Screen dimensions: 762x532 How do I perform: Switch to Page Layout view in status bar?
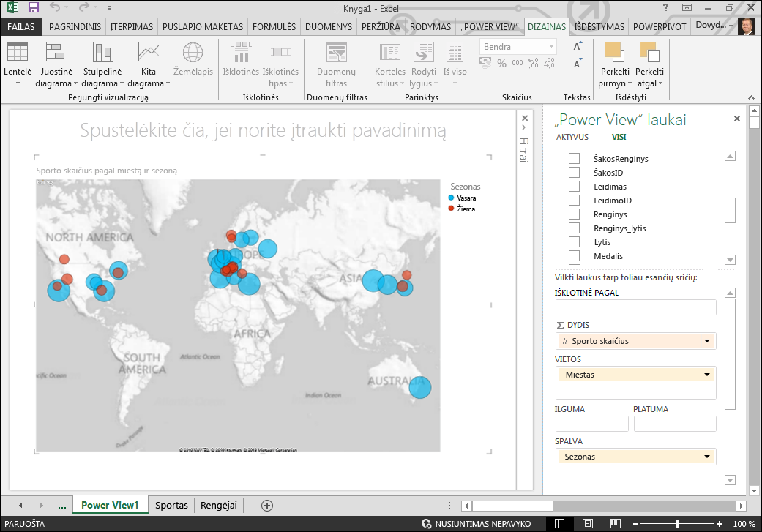point(587,523)
